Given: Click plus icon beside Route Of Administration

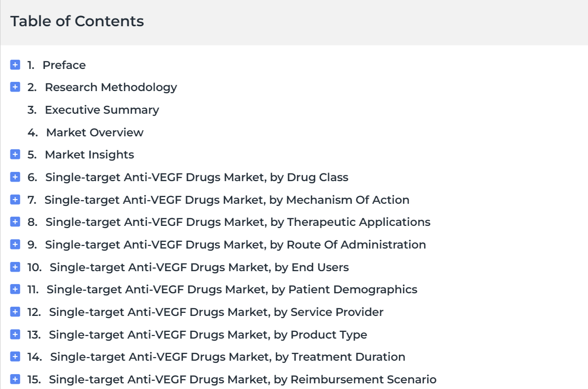Looking at the screenshot, I should (15, 244).
